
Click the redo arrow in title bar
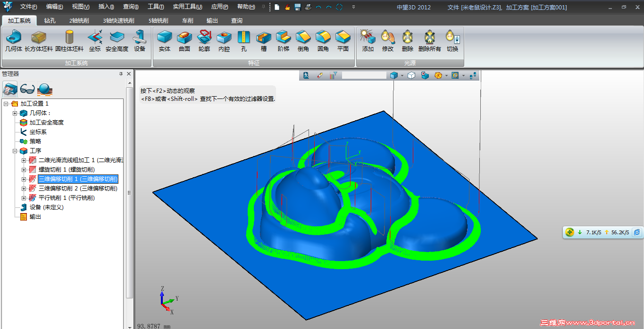[x=329, y=7]
